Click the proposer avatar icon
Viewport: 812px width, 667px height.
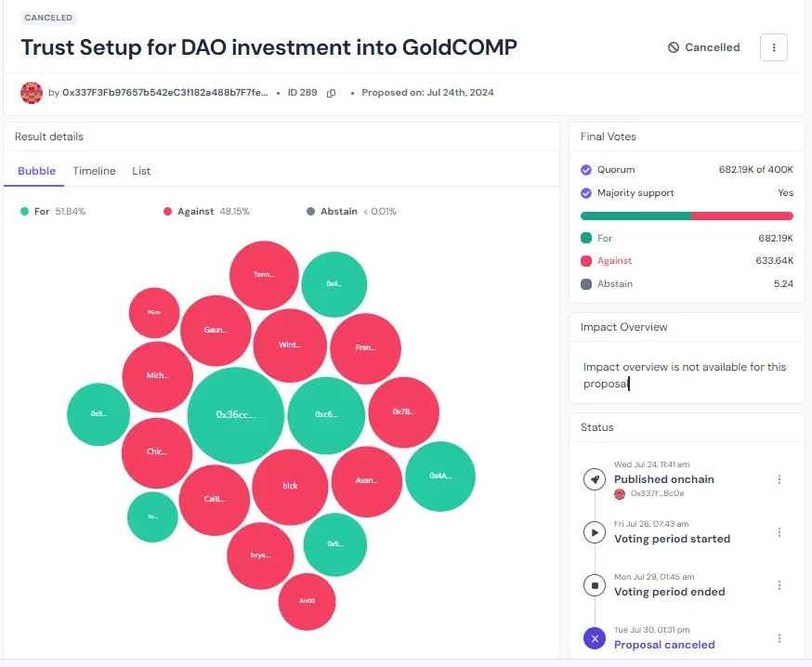point(32,93)
